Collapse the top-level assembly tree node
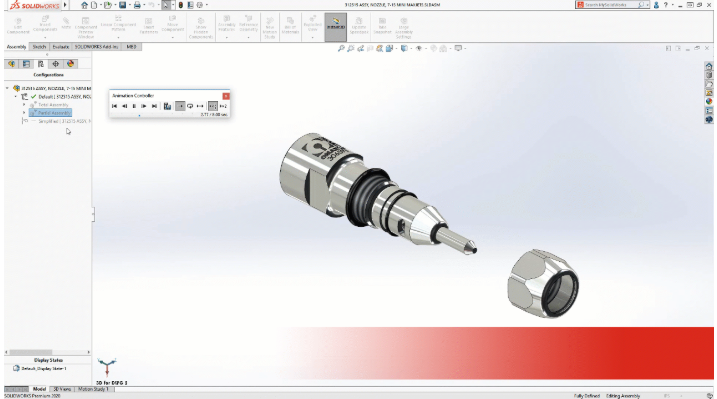Screen dimensions: 717x399 7,88
